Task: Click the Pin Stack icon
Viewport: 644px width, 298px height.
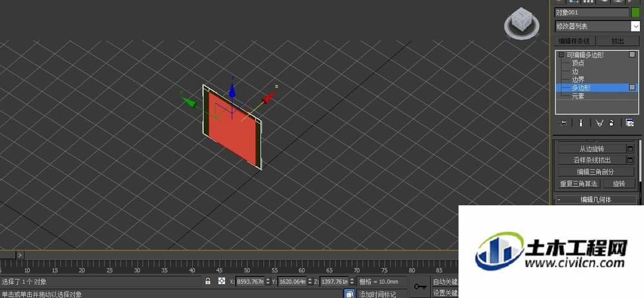Action: (x=563, y=123)
